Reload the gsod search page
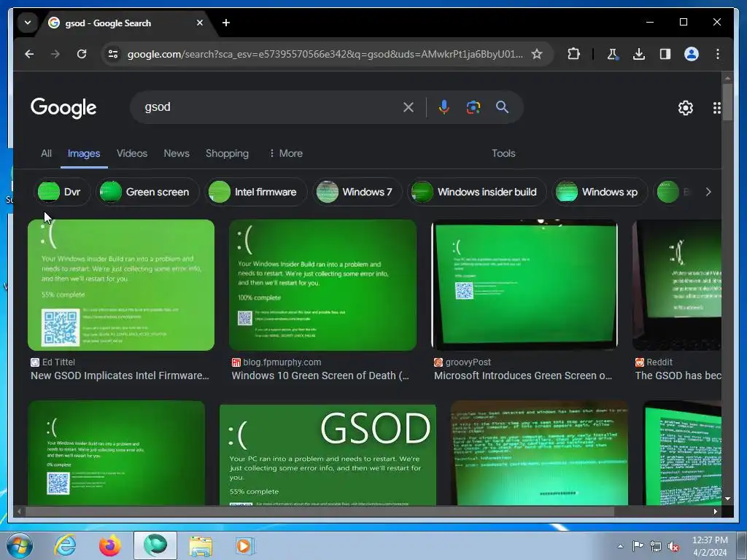747x560 pixels. point(82,54)
